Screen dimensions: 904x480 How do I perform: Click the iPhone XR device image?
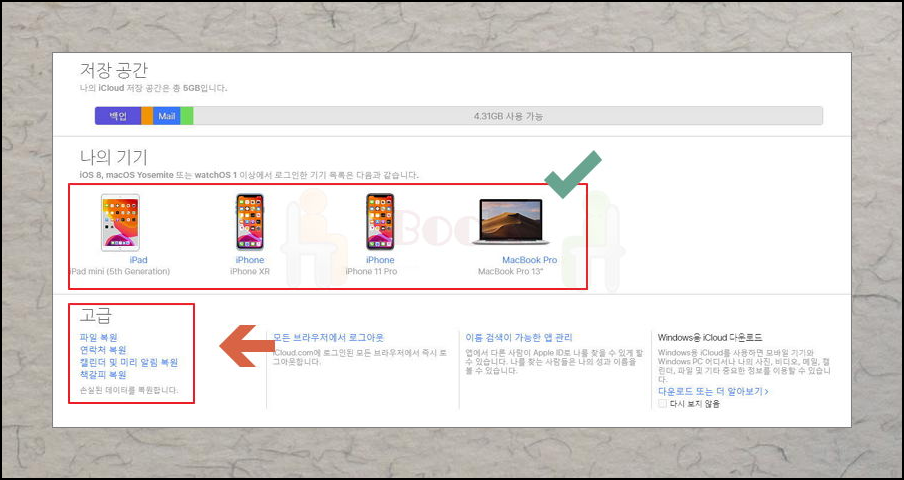pyautogui.click(x=250, y=222)
